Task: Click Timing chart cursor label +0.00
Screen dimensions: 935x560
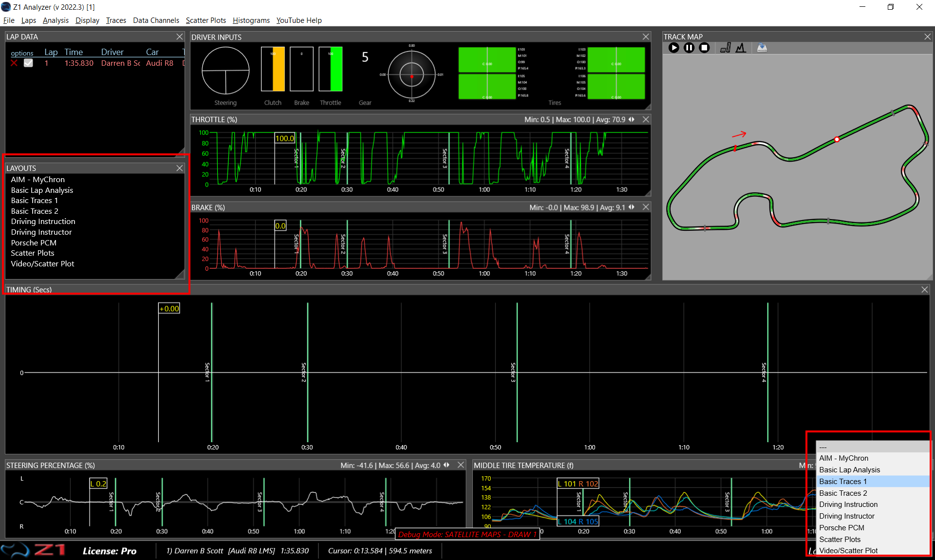Action: pyautogui.click(x=169, y=308)
